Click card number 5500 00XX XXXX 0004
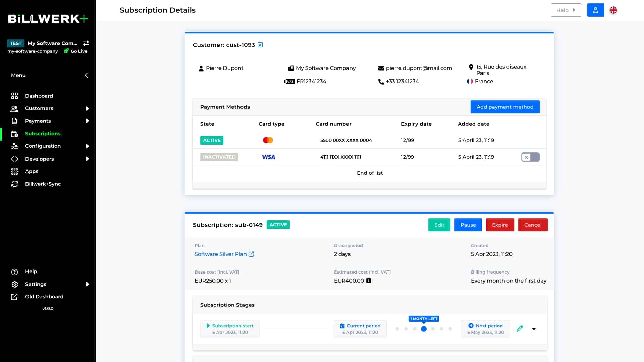Screen dimensions: 644x362 point(346,140)
